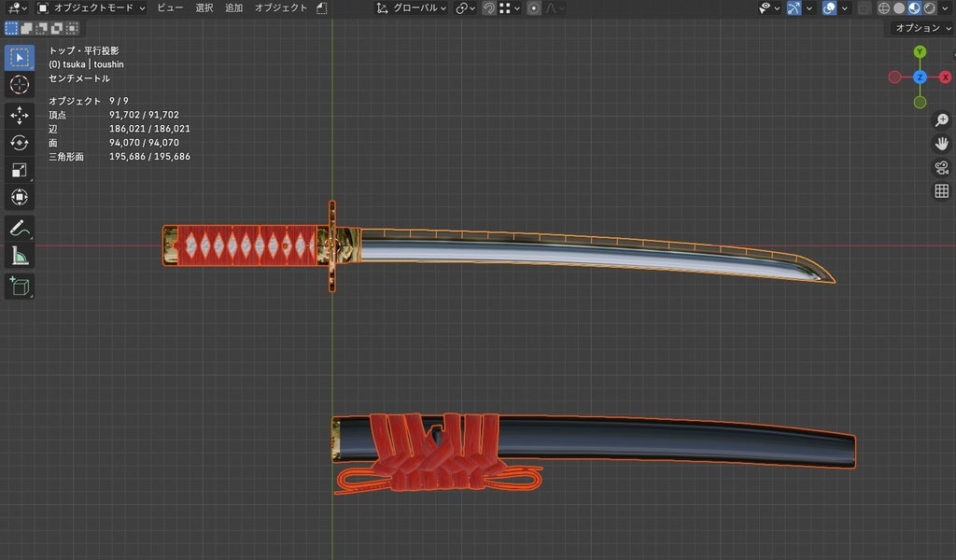Viewport: 956px width, 560px height.
Task: Open the 選択 menu
Action: point(204,7)
